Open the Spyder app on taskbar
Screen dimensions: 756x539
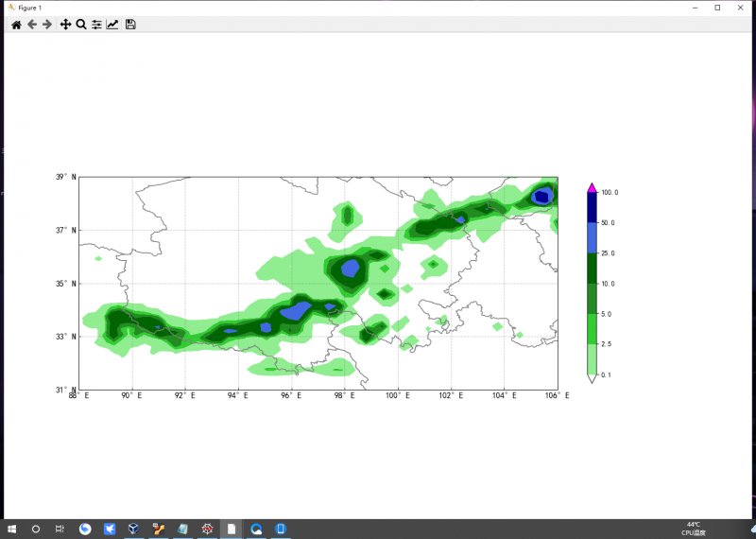tap(207, 529)
